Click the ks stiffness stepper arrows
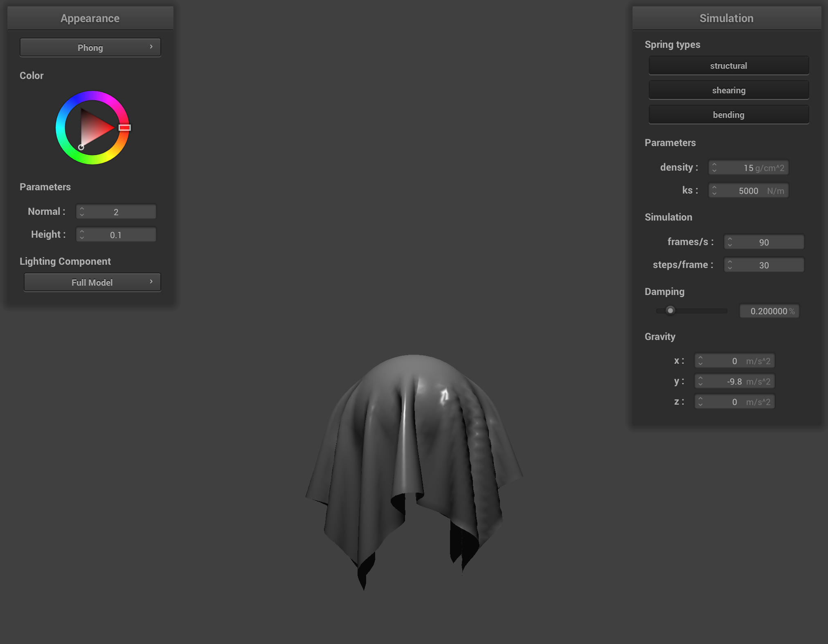Image resolution: width=828 pixels, height=644 pixels. coord(714,190)
